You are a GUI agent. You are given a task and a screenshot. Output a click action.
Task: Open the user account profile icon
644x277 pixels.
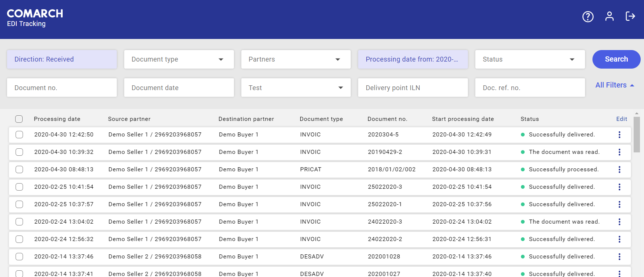609,16
